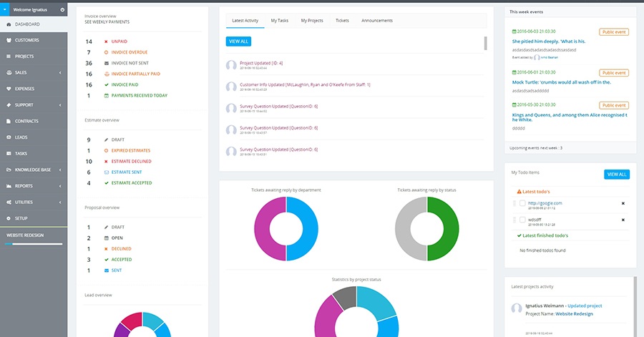Open the Announcements tab
Viewport: 644px width, 337px height.
click(376, 21)
